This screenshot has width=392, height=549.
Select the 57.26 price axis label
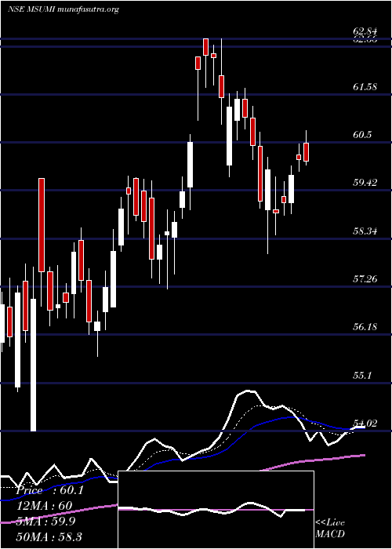pyautogui.click(x=365, y=279)
